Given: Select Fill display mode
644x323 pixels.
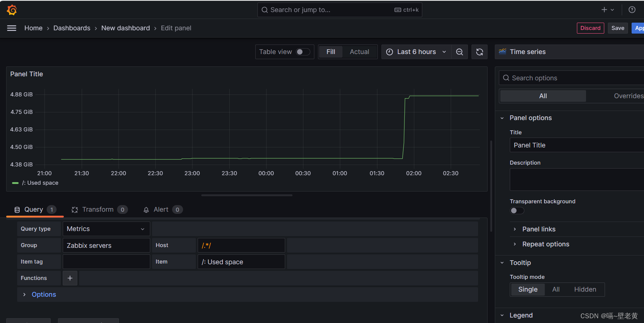Looking at the screenshot, I should [331, 52].
